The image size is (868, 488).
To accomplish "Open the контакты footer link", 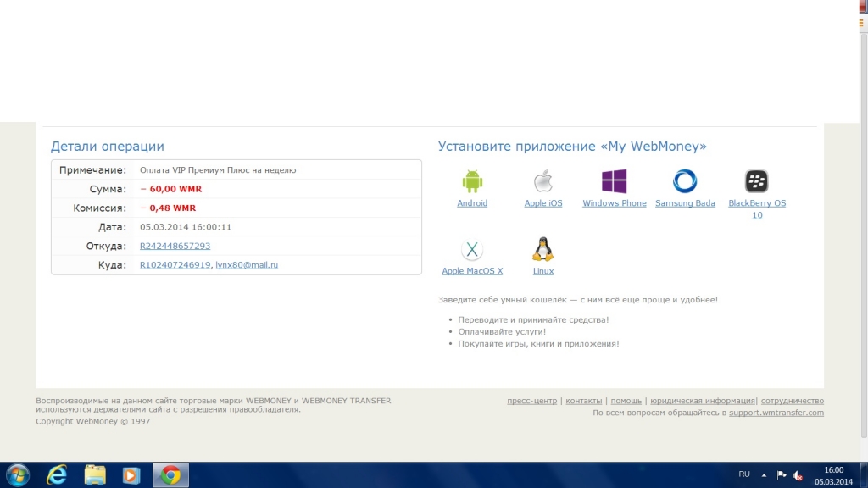I will (x=584, y=401).
